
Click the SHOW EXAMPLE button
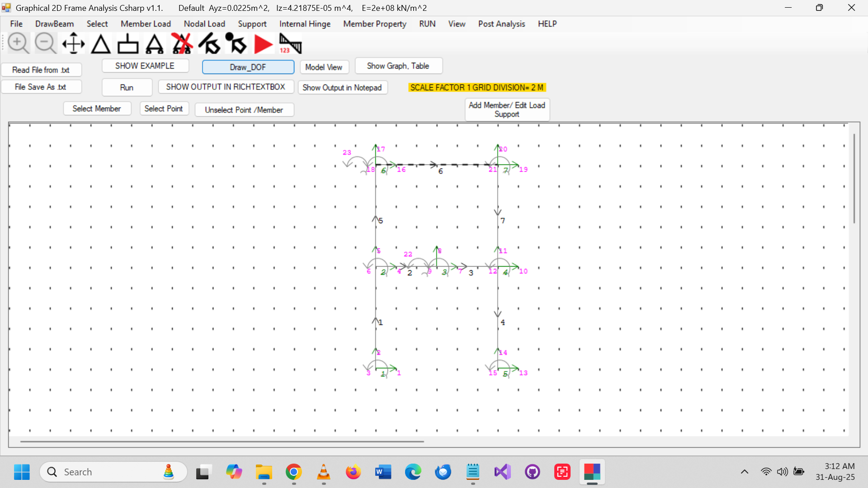point(145,66)
